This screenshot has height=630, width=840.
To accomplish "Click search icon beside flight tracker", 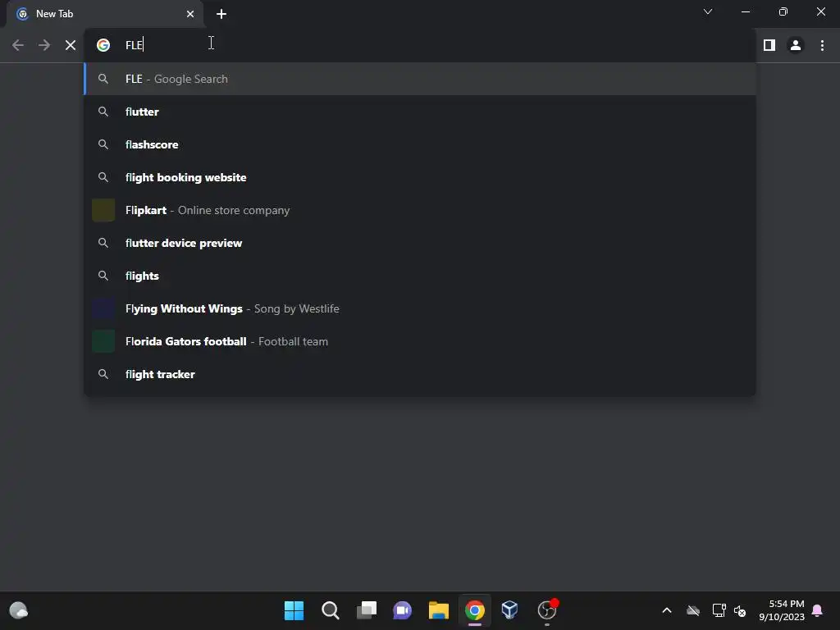I will pyautogui.click(x=103, y=374).
